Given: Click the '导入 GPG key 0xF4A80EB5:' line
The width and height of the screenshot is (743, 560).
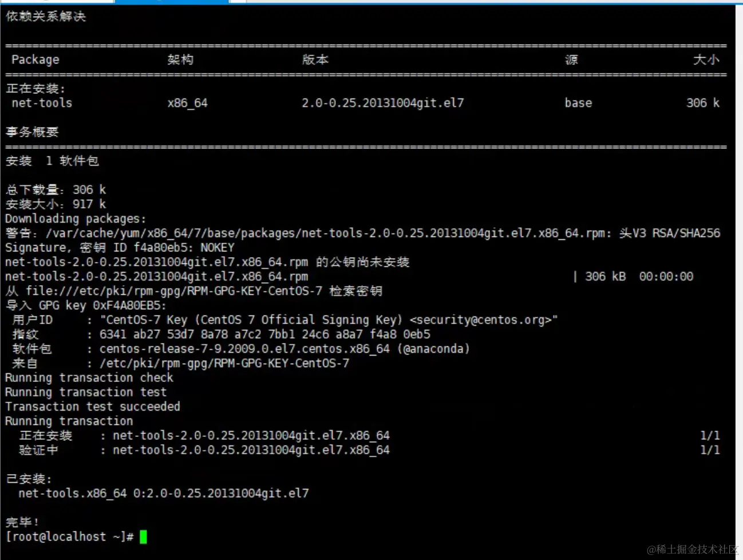Looking at the screenshot, I should (x=86, y=306).
